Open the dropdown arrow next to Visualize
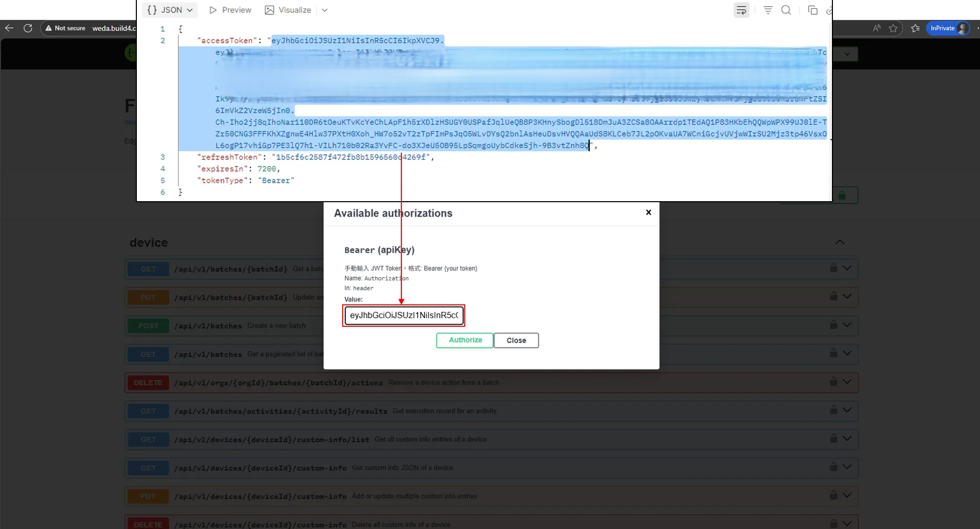Viewport: 980px width, 529px height. [325, 10]
